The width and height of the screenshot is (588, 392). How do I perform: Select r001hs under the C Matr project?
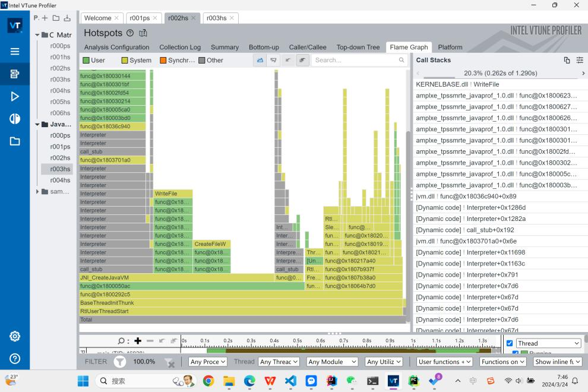(x=61, y=57)
